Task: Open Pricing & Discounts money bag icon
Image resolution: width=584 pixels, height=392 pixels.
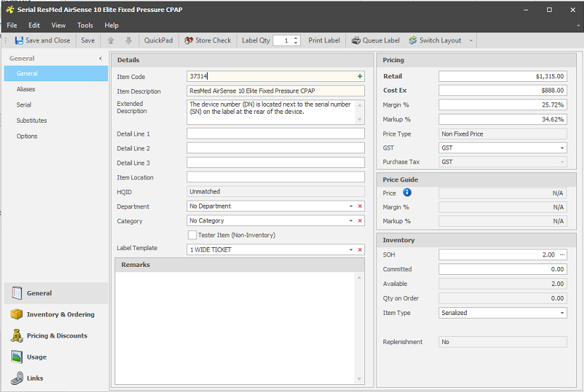Action: tap(17, 335)
